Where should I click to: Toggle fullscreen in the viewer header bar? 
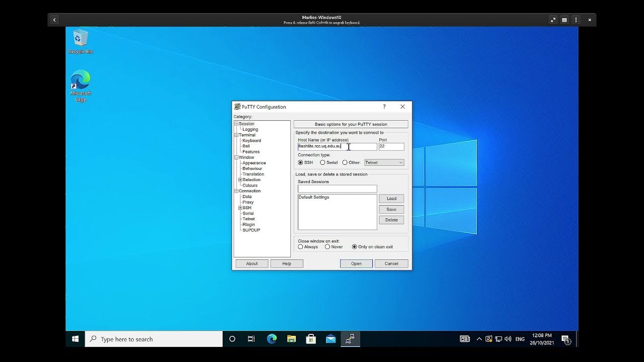553,20
